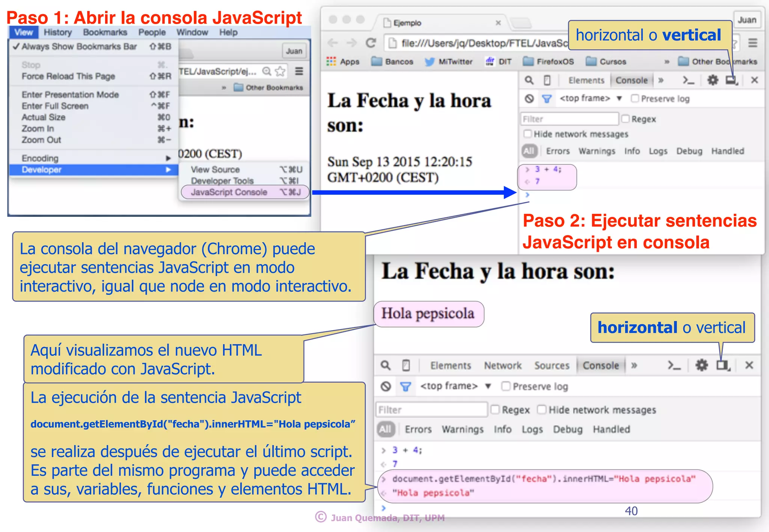Check Hide network messages in the lower DevTools
The height and width of the screenshot is (532, 769).
[x=541, y=410]
